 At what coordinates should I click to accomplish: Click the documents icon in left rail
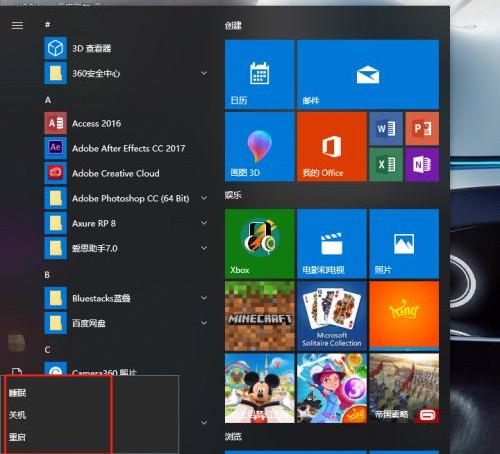click(17, 371)
